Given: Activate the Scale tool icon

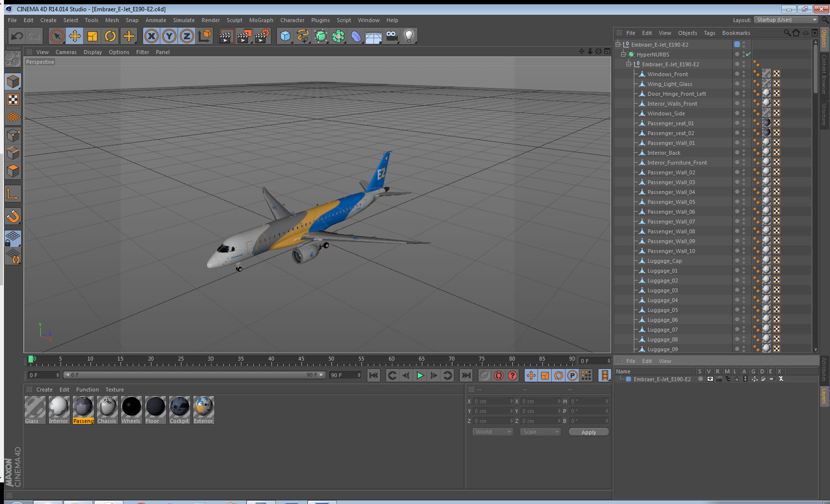Looking at the screenshot, I should click(x=92, y=36).
